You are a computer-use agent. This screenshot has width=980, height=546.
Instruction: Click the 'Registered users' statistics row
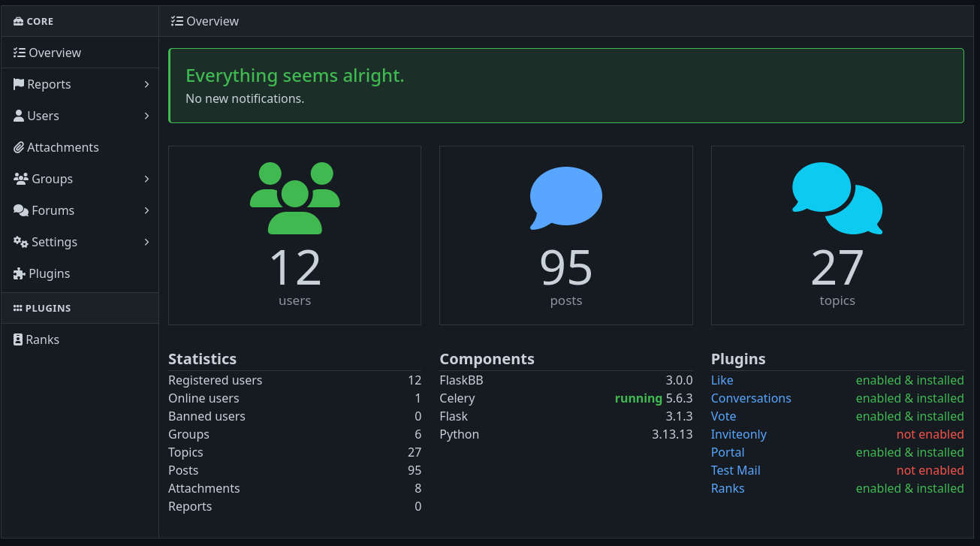click(294, 380)
